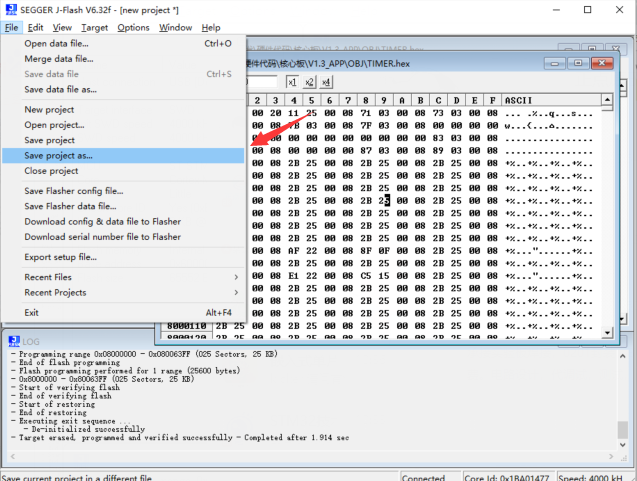Open the Options menu
Screen dimensions: 637x481
(x=133, y=28)
